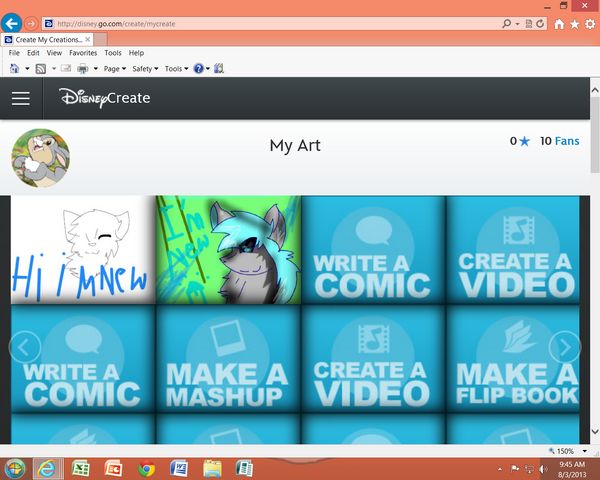Open the File menu
Image resolution: width=600 pixels, height=480 pixels.
14,53
